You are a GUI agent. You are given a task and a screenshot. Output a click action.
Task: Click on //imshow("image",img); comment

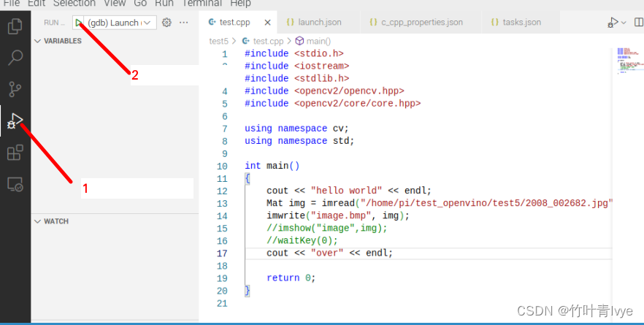click(327, 228)
